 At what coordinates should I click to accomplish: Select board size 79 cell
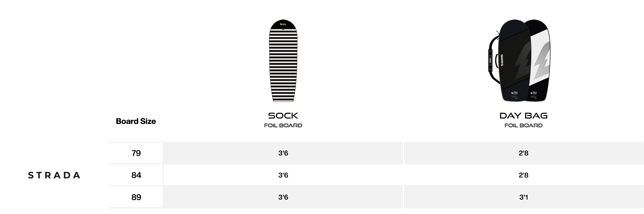point(136,153)
